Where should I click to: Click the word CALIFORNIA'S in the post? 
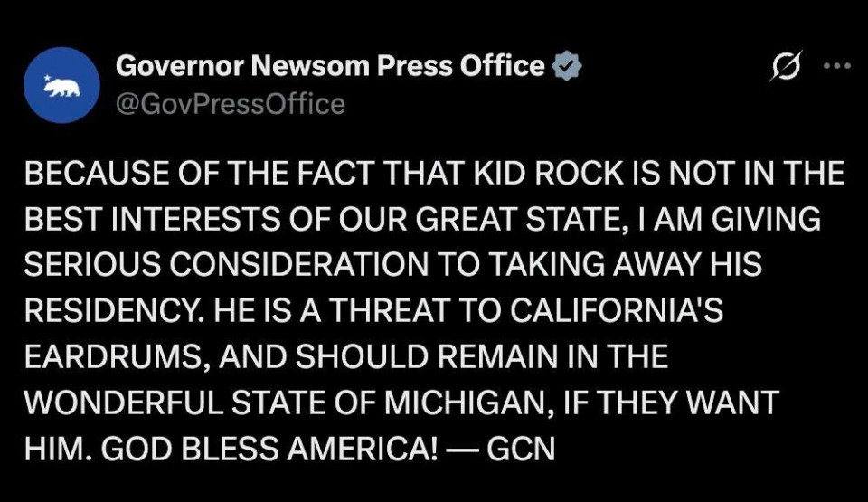tap(616, 310)
